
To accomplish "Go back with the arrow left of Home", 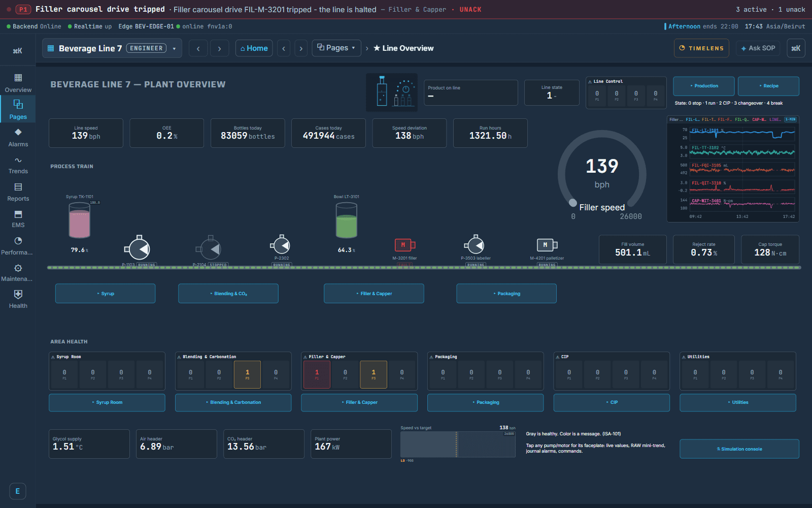I will point(198,48).
